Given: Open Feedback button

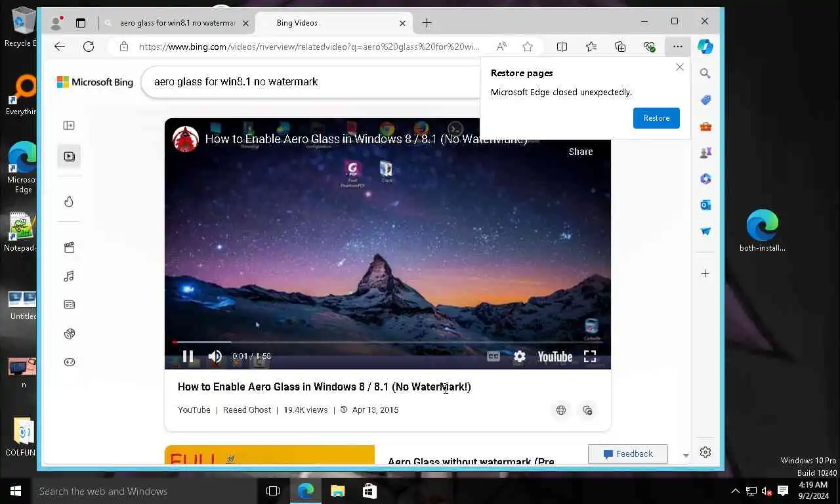Looking at the screenshot, I should click(628, 453).
